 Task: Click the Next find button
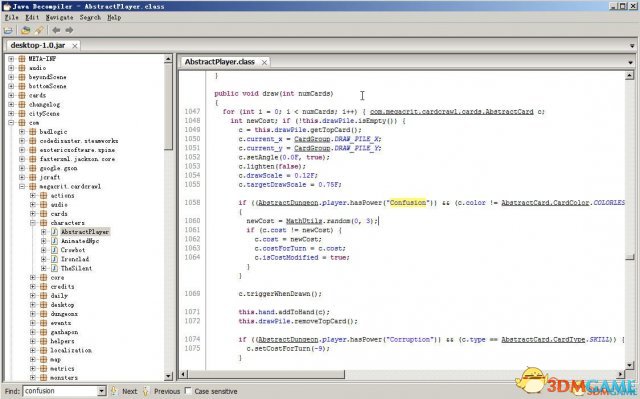click(x=129, y=391)
